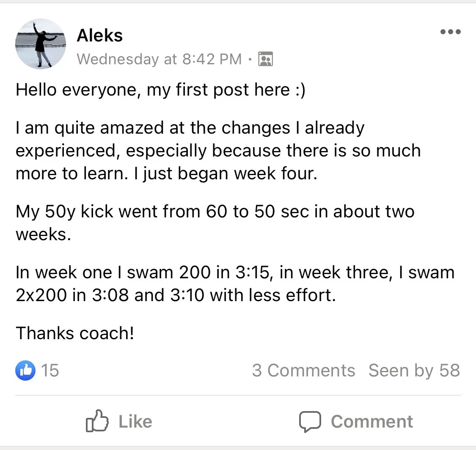This screenshot has width=476, height=450.
Task: Click the line starting "In week one I swam"
Action: click(235, 272)
